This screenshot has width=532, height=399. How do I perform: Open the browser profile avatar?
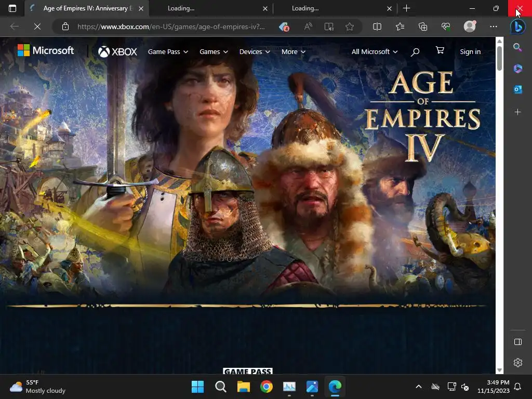470,26
